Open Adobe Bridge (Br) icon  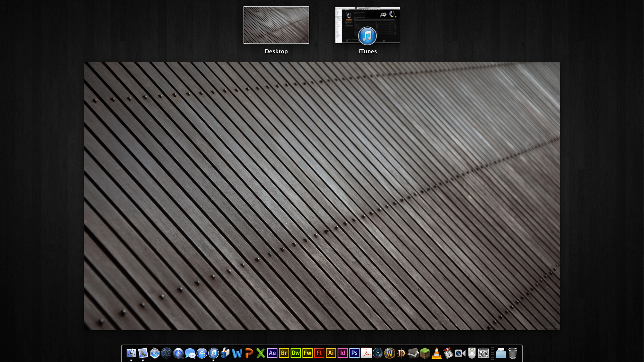284,353
